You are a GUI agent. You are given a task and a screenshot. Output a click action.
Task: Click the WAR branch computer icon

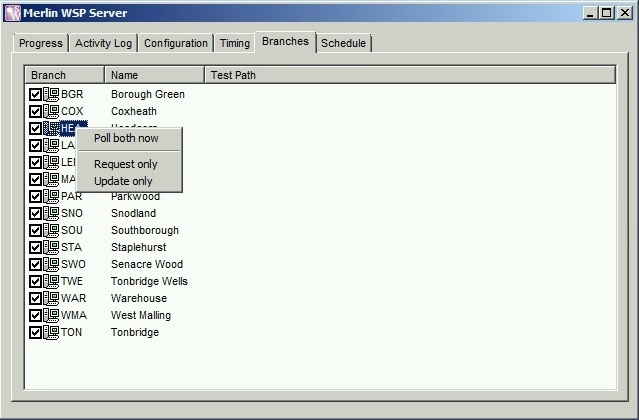click(x=51, y=298)
